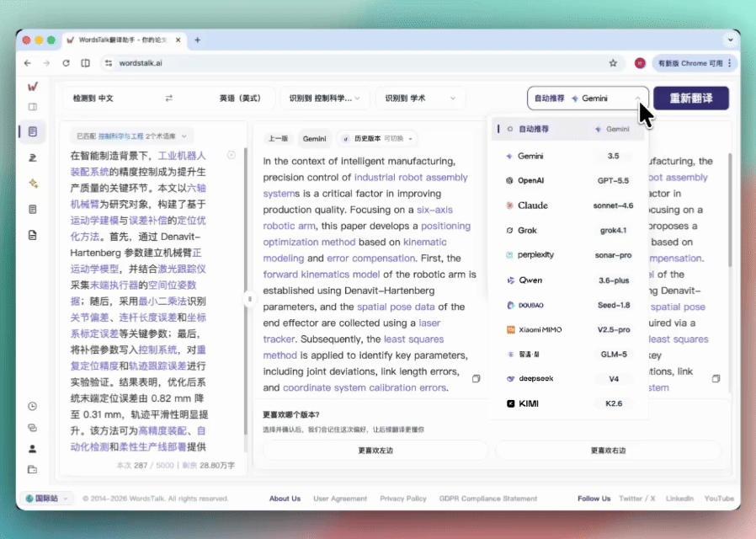Open the user account sidebar icon
Viewport: 756px width, 539px height.
32,449
